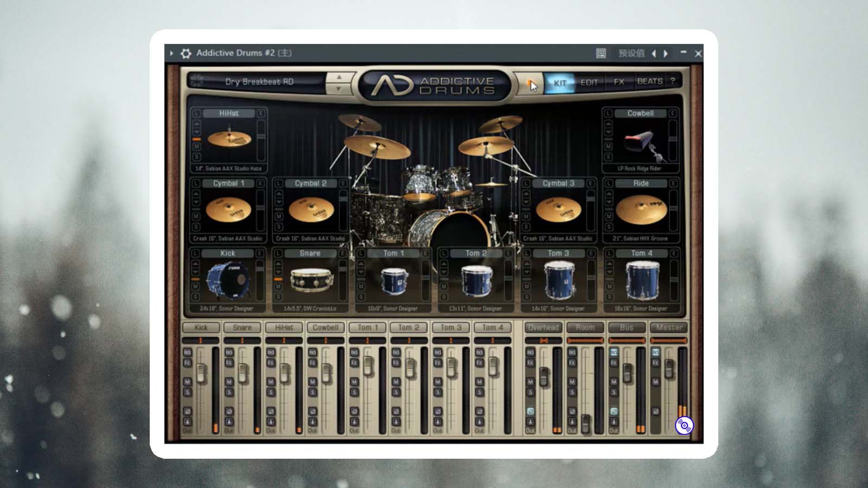Click the E edit button on Kick slot
868x488 pixels.
click(260, 253)
